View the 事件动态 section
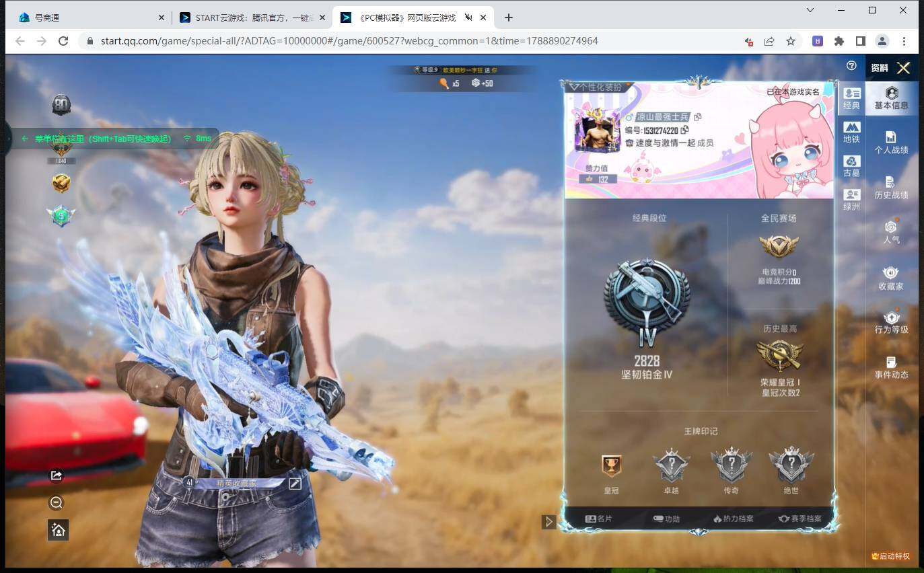 (892, 367)
